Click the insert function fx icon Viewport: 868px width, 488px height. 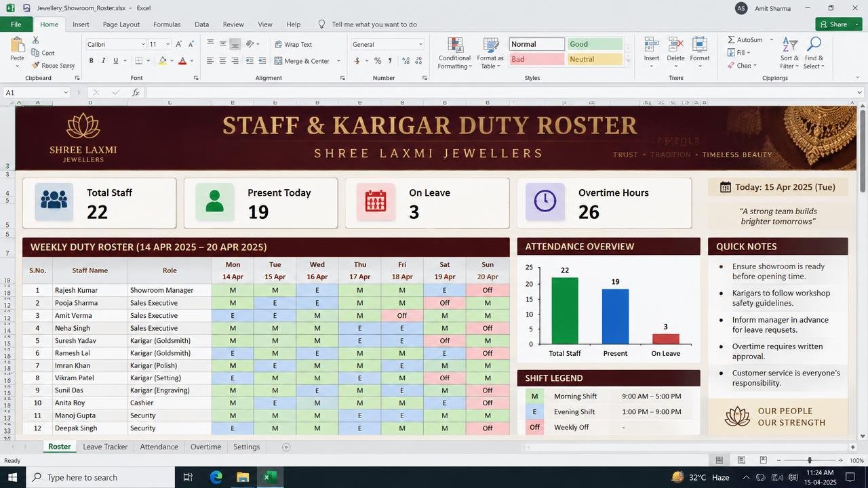[136, 92]
